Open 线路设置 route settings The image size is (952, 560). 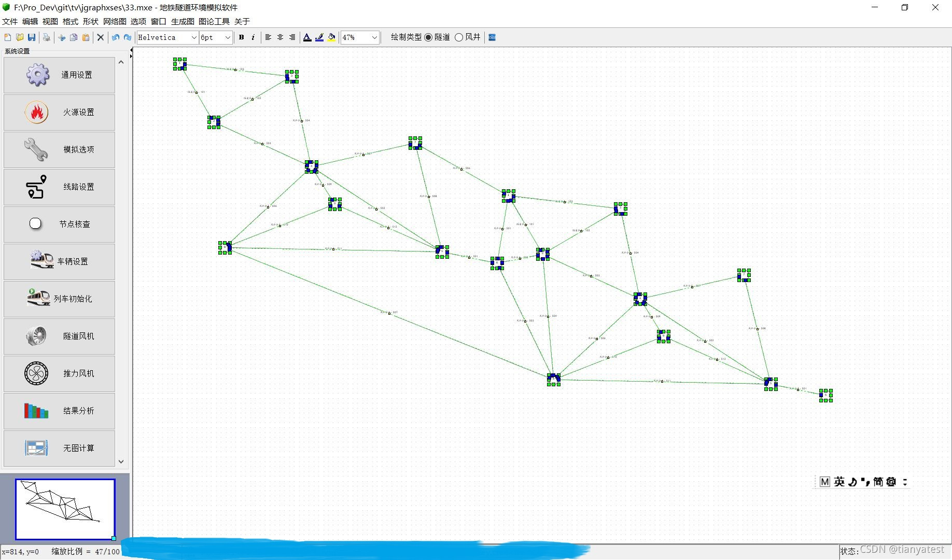pos(59,187)
